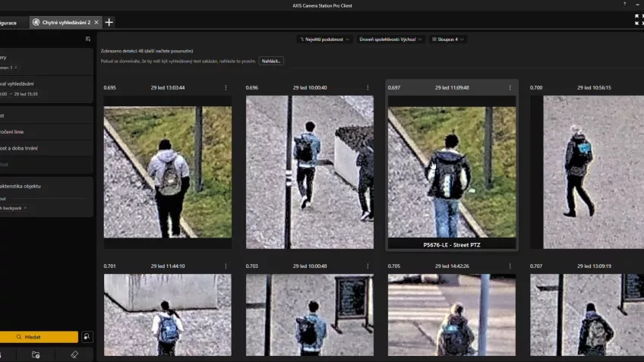Image resolution: width=644 pixels, height=362 pixels.
Task: Click the eraser clear filters icon
Action: (74, 354)
